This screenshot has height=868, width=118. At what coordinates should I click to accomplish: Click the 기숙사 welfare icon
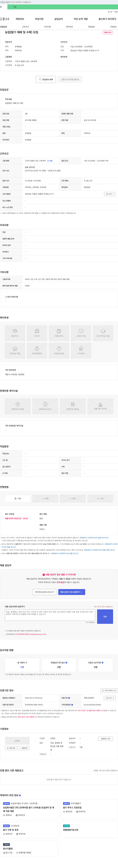coord(37,333)
